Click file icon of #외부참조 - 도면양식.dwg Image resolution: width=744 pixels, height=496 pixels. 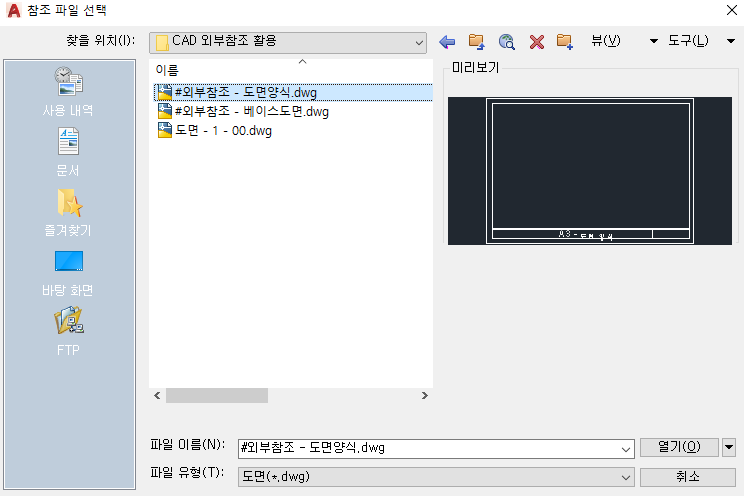point(164,92)
